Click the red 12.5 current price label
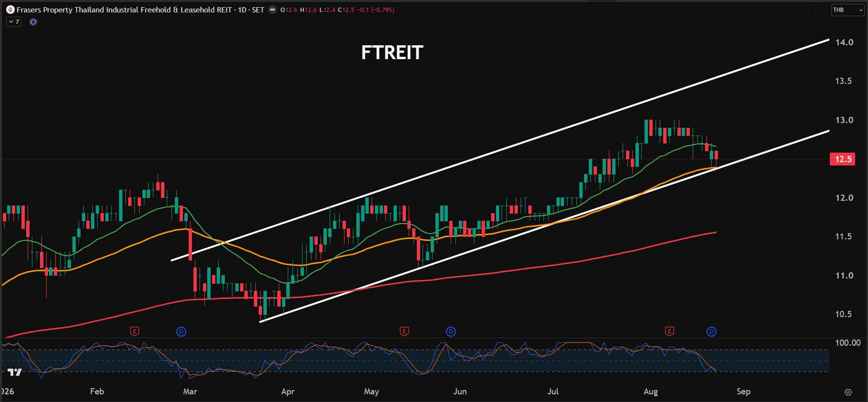 [x=843, y=159]
